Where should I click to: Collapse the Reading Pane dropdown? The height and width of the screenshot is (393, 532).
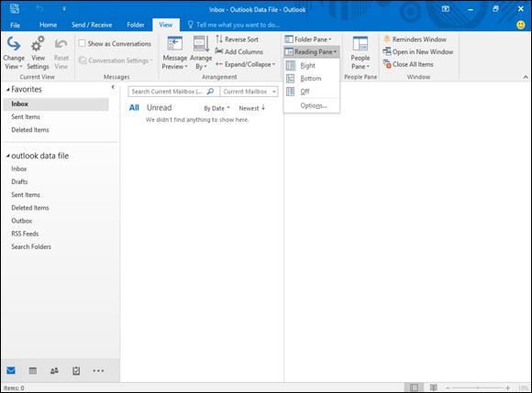(311, 52)
